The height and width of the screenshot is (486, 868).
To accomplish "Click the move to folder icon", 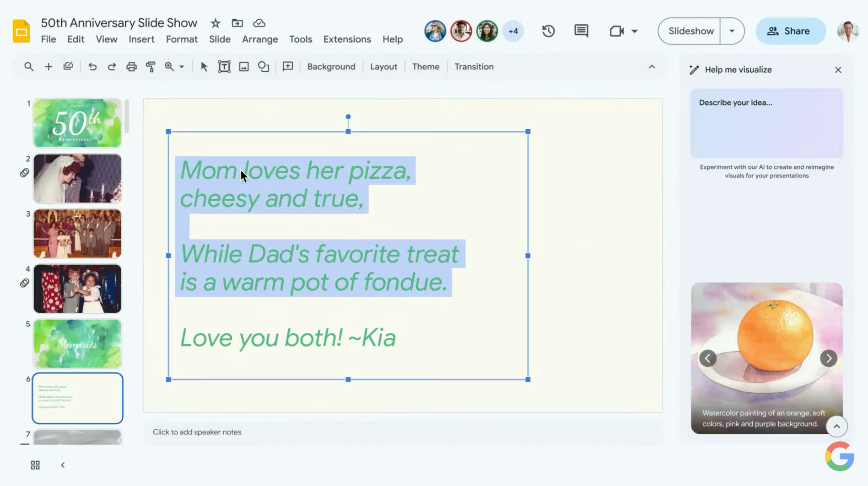I will 237,23.
